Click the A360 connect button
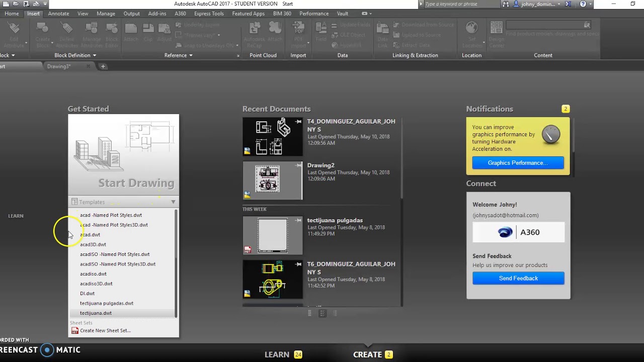This screenshot has width=644, height=362. [x=518, y=232]
